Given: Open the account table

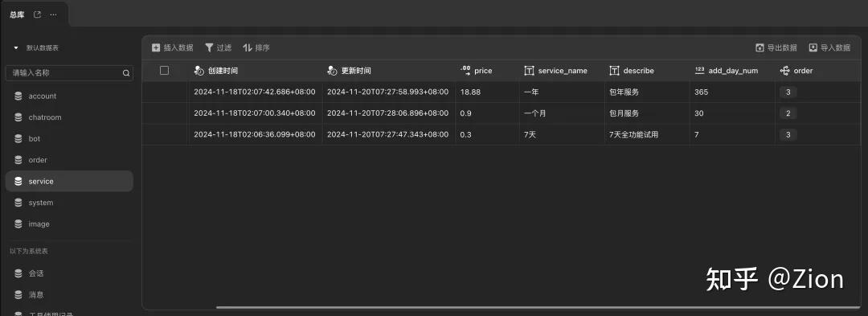Looking at the screenshot, I should pyautogui.click(x=69, y=96).
